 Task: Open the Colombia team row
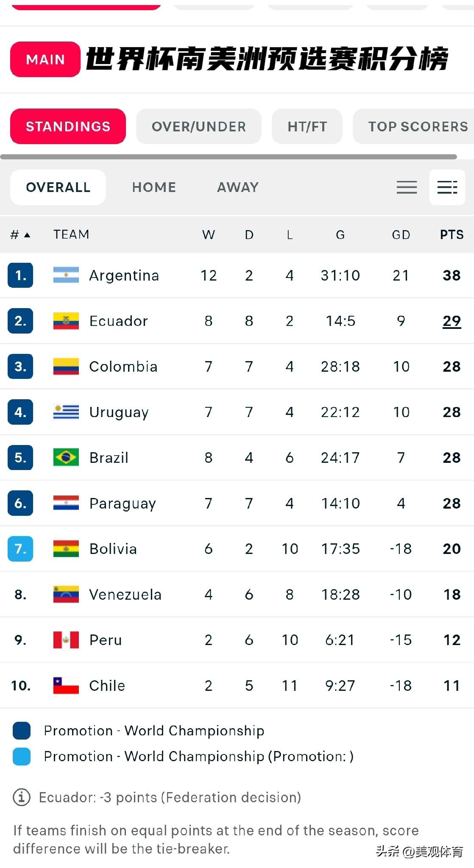tap(237, 366)
